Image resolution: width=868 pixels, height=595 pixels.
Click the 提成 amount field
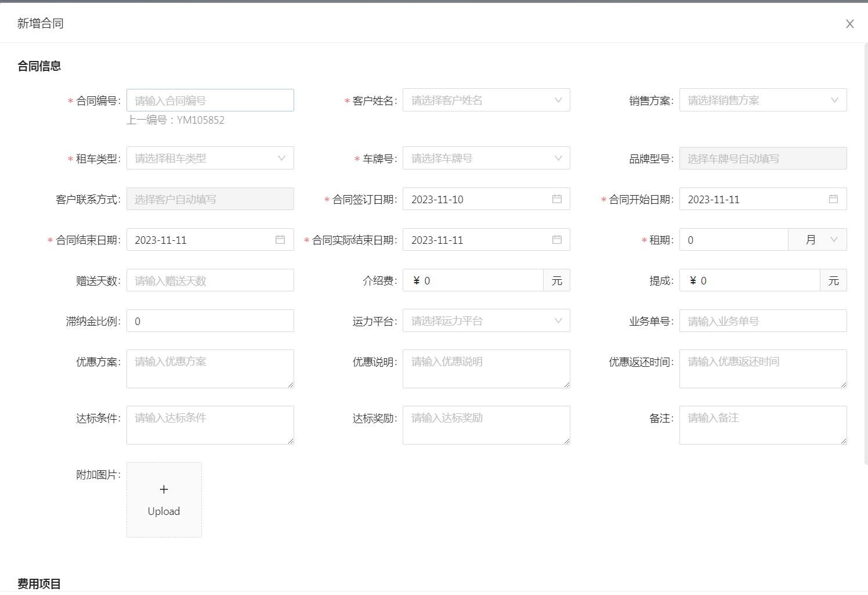pos(754,280)
